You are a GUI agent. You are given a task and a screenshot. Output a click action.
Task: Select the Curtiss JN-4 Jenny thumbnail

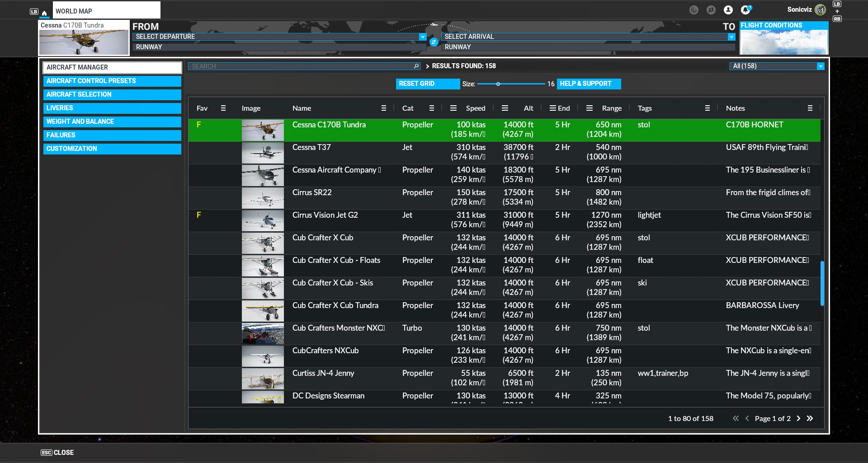(x=263, y=379)
